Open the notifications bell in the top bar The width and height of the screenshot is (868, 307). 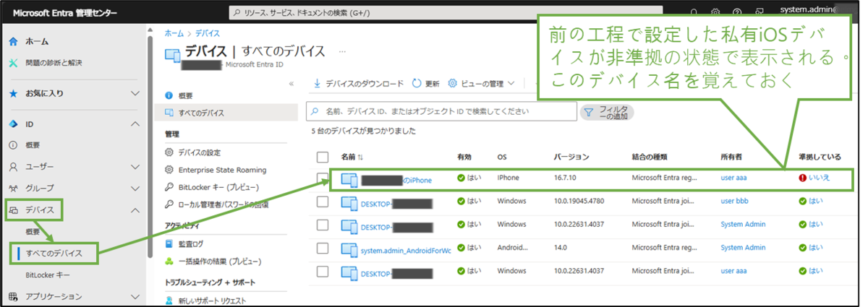[694, 12]
